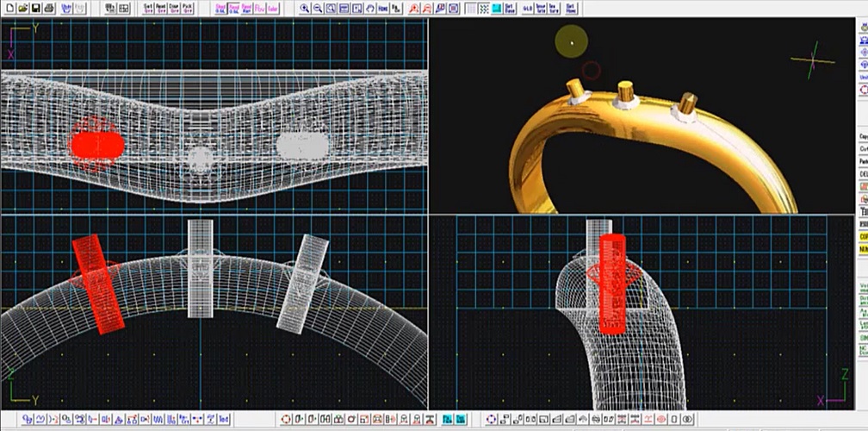Toggle the cyan shaded mode button in top toolbar
The width and height of the screenshot is (868, 431).
click(497, 8)
